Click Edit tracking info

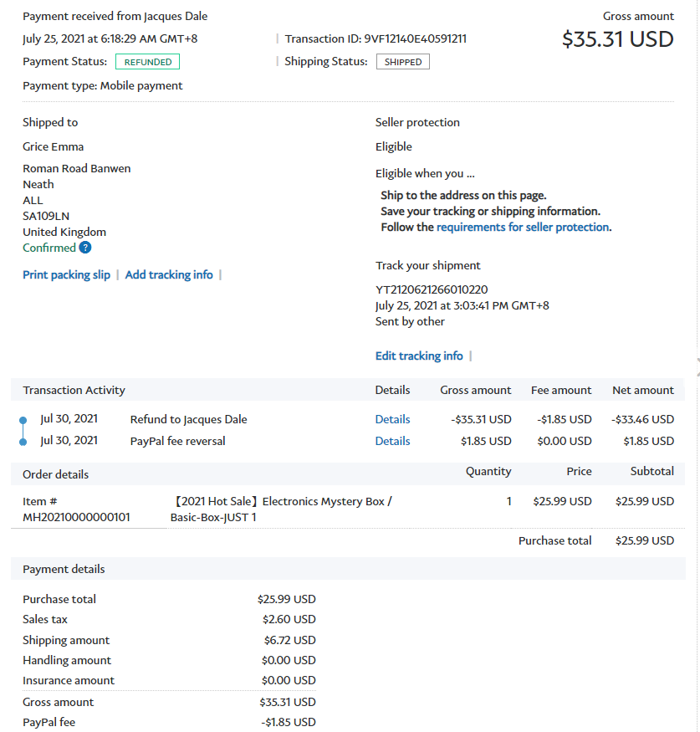click(419, 356)
